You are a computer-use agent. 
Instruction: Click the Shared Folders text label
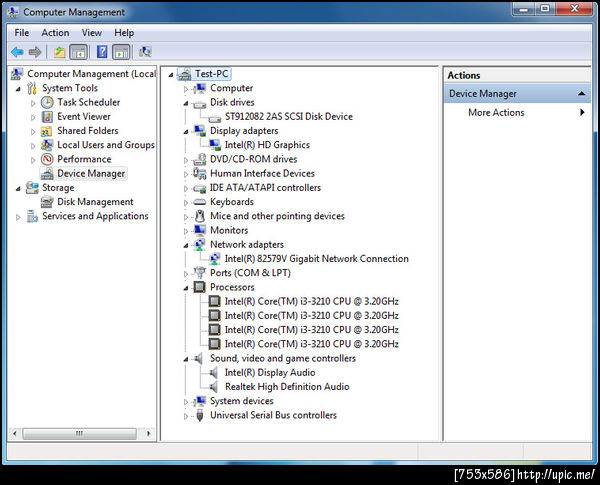[x=88, y=131]
